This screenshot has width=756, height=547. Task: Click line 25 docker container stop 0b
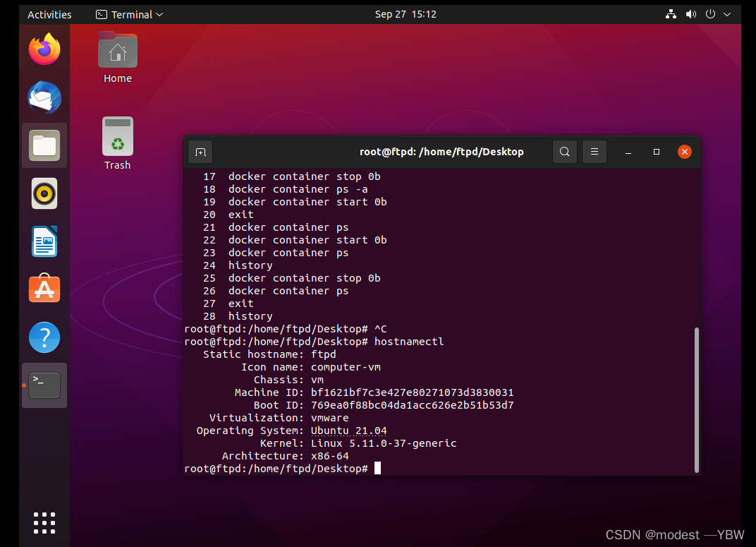point(292,278)
